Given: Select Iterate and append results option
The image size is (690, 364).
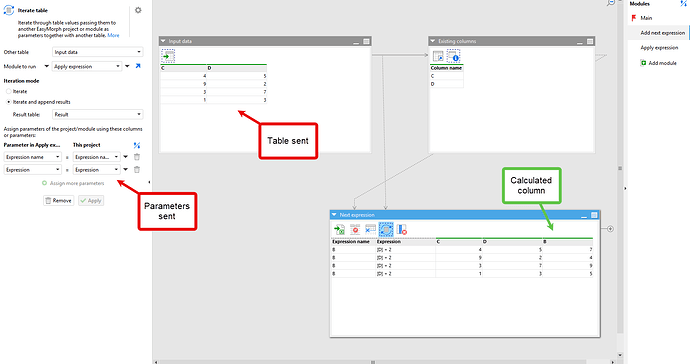Looking at the screenshot, I should pyautogui.click(x=8, y=102).
